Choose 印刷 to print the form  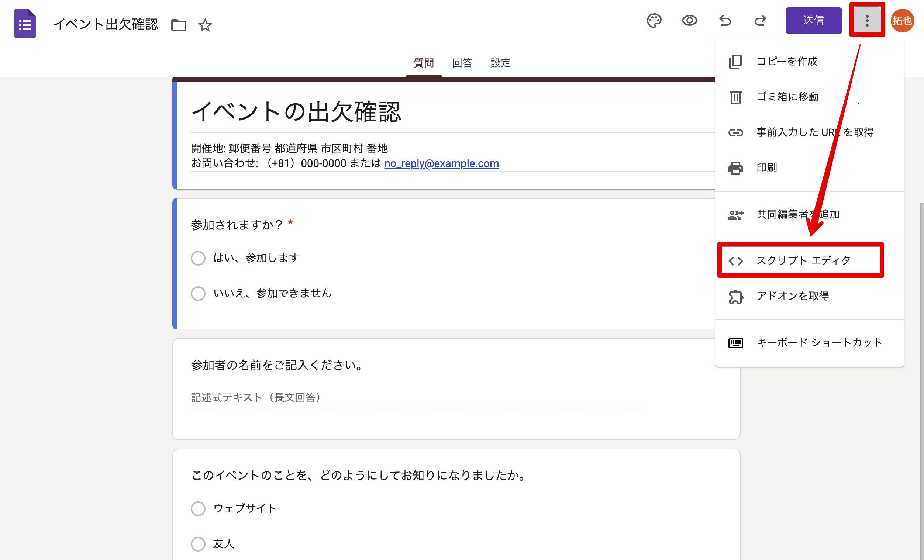(766, 167)
